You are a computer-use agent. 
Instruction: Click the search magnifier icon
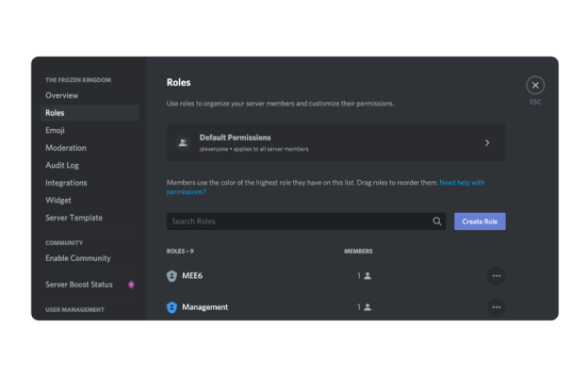437,221
